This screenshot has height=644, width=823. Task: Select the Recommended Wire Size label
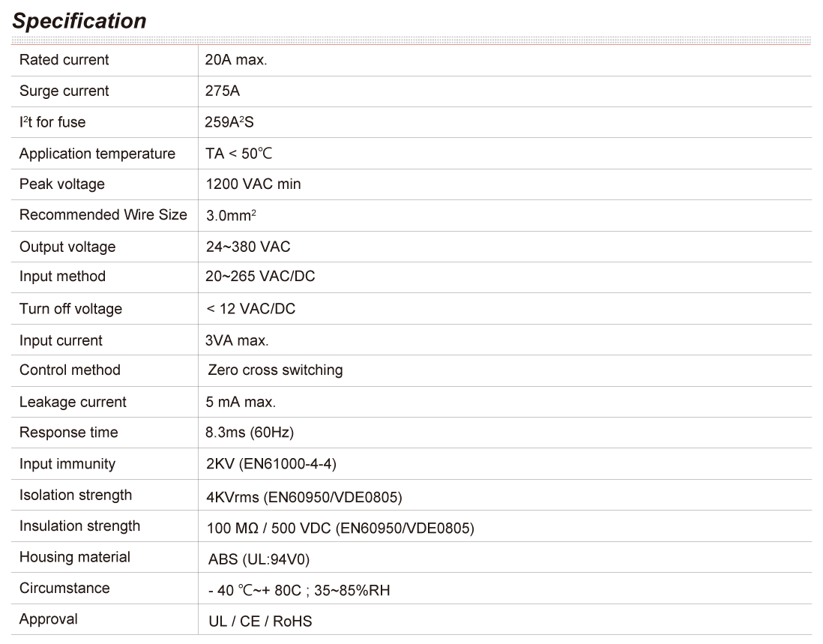tap(103, 215)
